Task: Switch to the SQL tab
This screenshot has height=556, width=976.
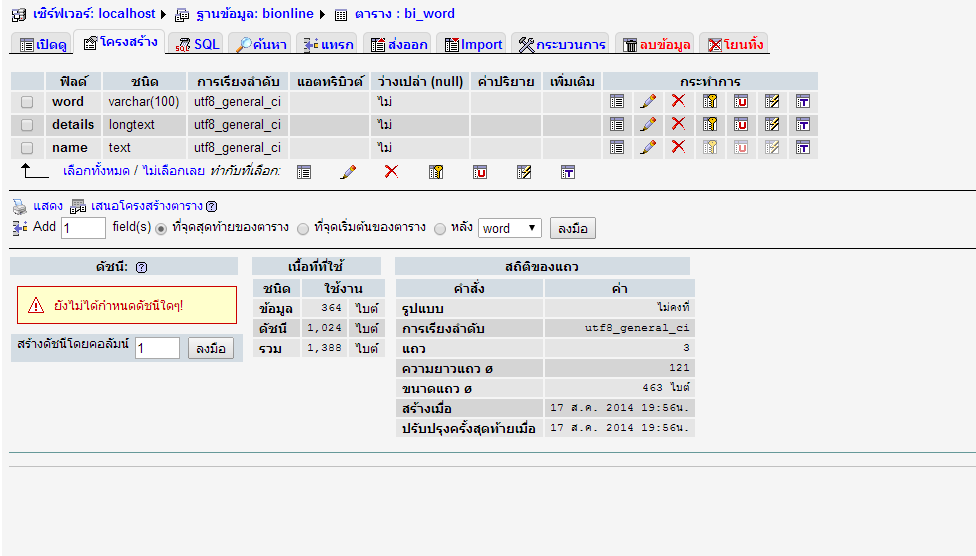Action: [196, 44]
